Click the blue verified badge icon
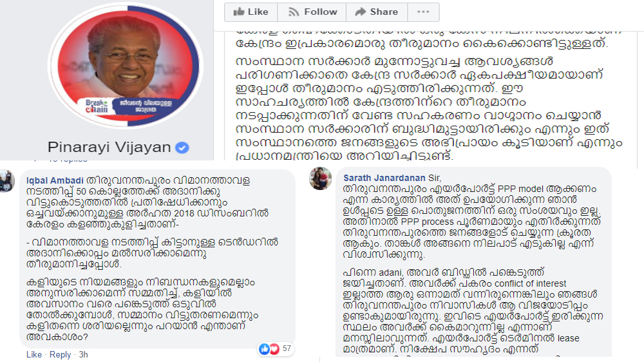Screen dimensions: 644x362 coord(182,148)
